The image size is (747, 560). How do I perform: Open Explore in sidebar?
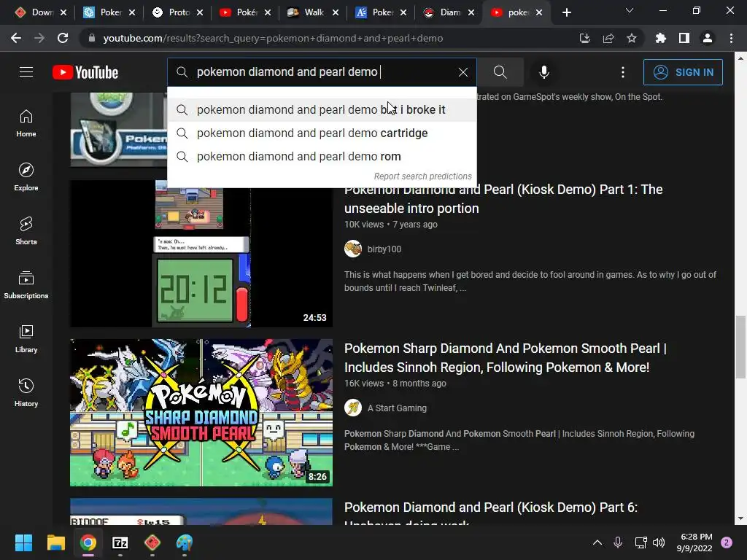(26, 177)
